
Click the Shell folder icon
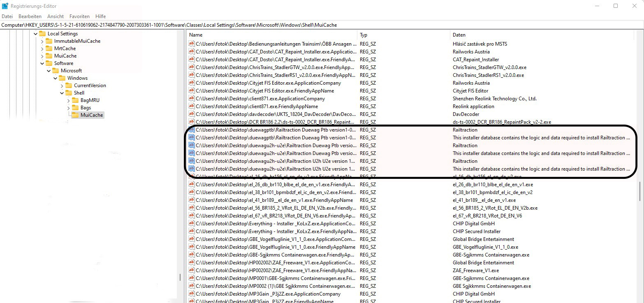pyautogui.click(x=69, y=93)
